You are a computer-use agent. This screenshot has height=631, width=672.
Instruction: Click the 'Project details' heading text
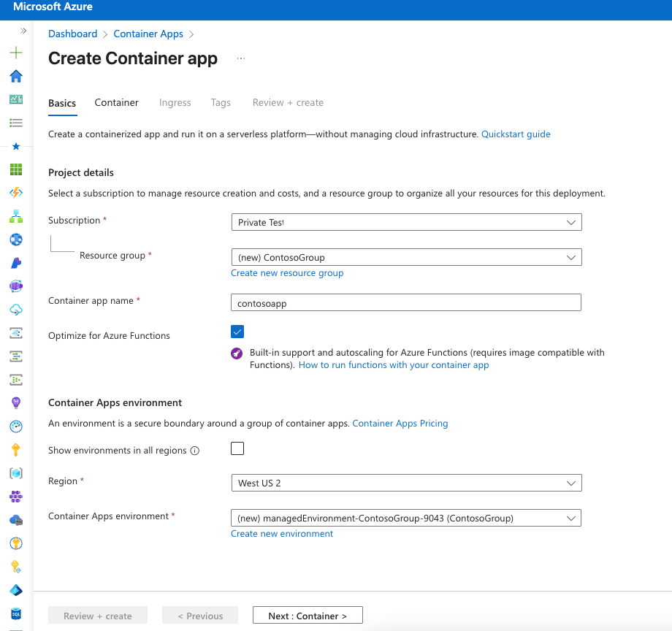81,172
